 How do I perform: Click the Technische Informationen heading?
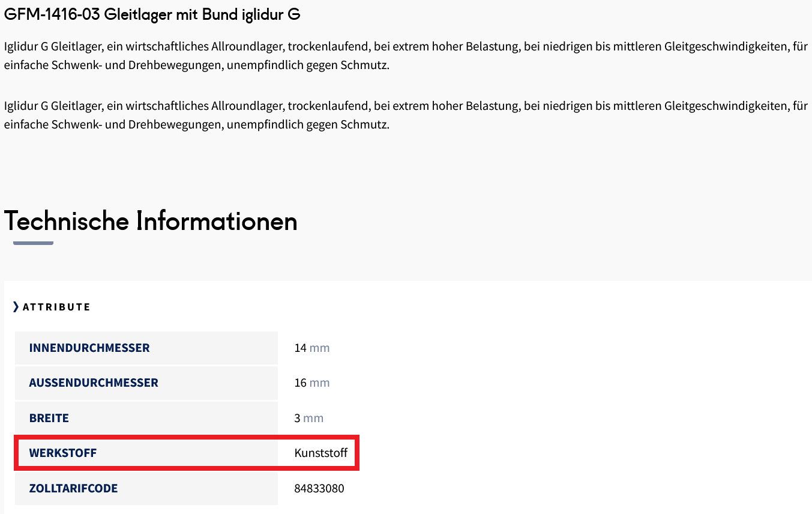151,221
